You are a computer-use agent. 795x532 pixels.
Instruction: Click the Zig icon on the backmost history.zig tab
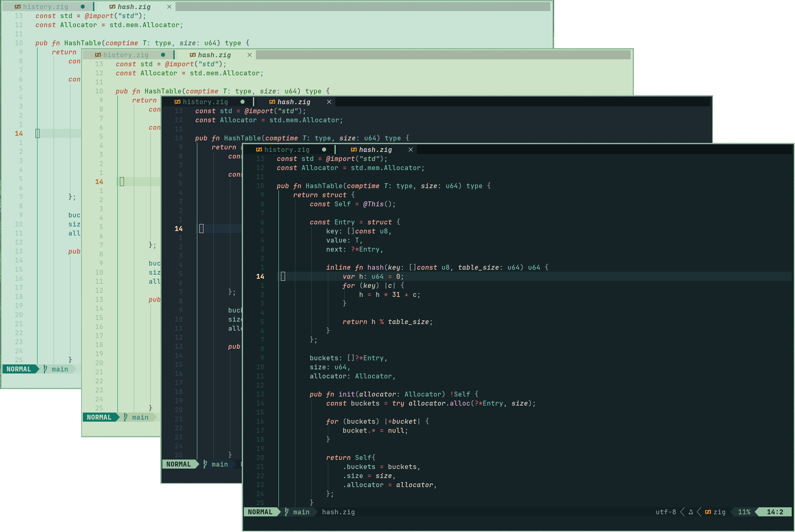pos(18,7)
